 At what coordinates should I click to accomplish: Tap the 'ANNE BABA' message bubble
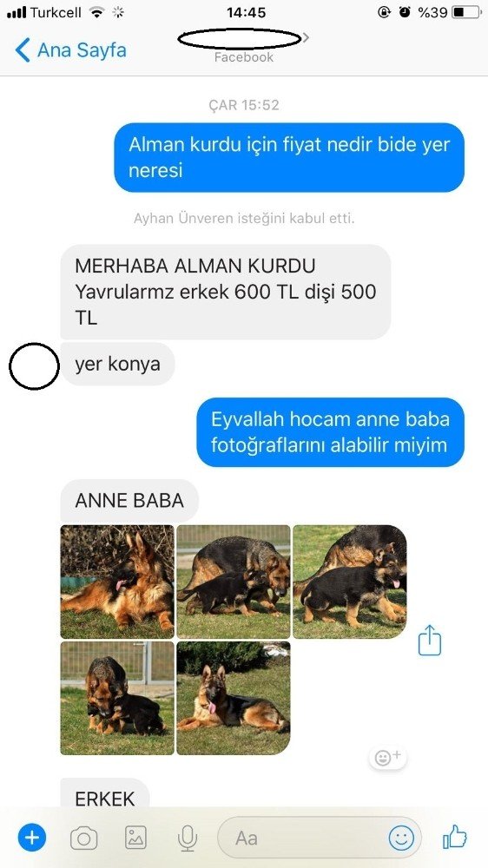[x=129, y=501]
